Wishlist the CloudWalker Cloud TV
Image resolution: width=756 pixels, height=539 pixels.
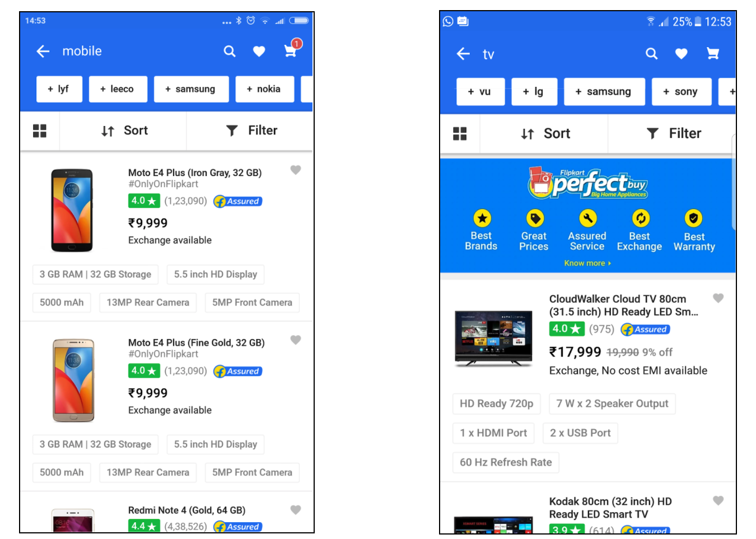[718, 298]
